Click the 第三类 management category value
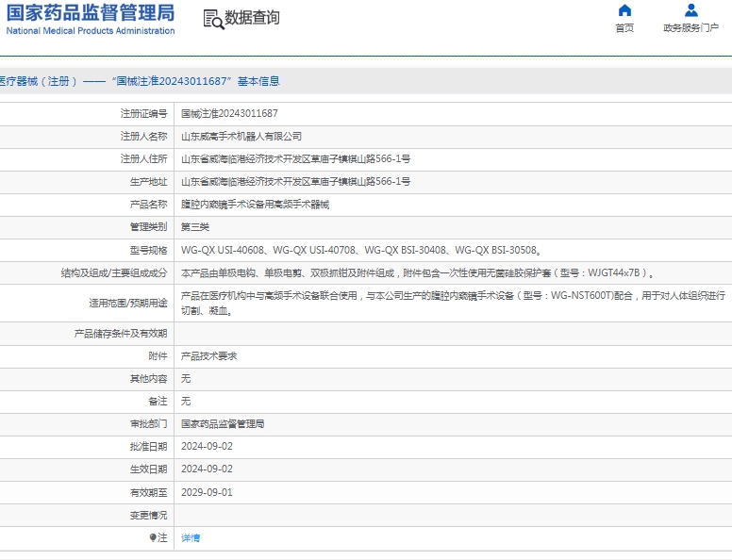 tap(195, 227)
